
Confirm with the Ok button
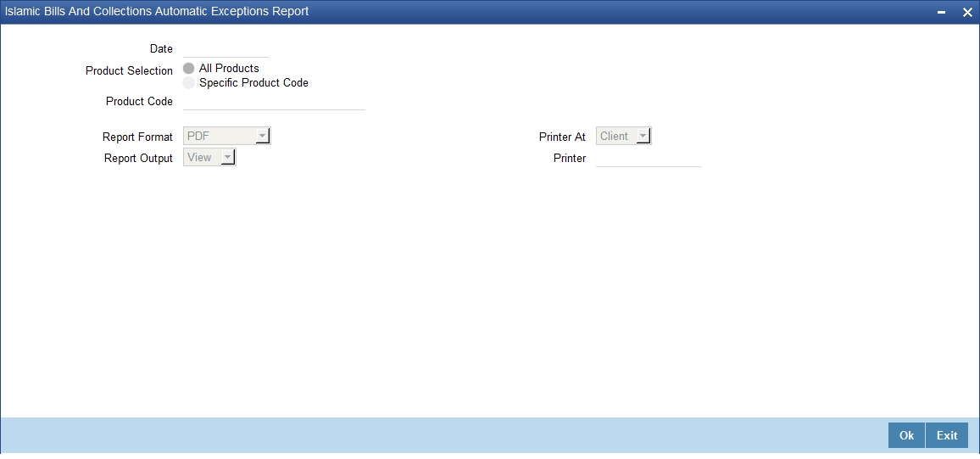(x=906, y=435)
